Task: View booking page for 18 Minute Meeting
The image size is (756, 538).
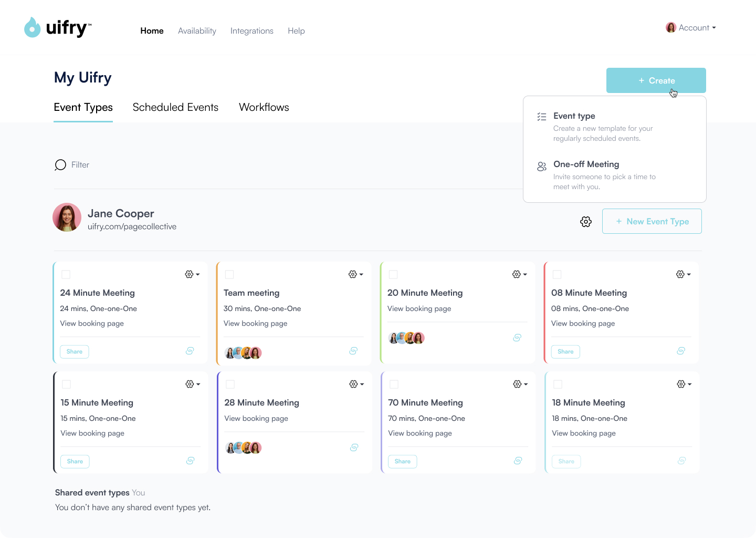Action: click(x=584, y=433)
